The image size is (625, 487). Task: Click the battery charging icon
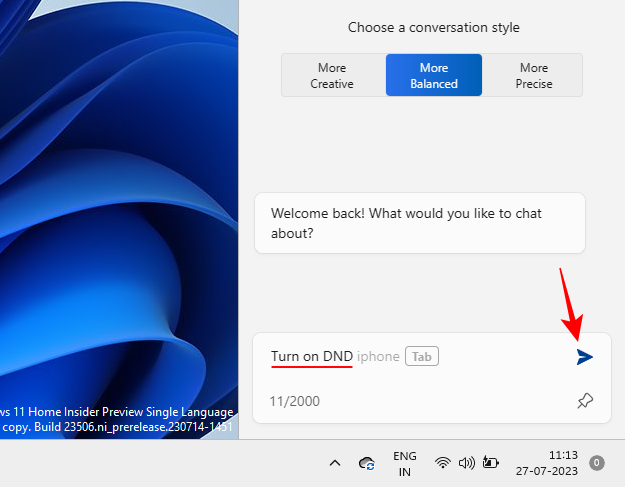[x=490, y=463]
